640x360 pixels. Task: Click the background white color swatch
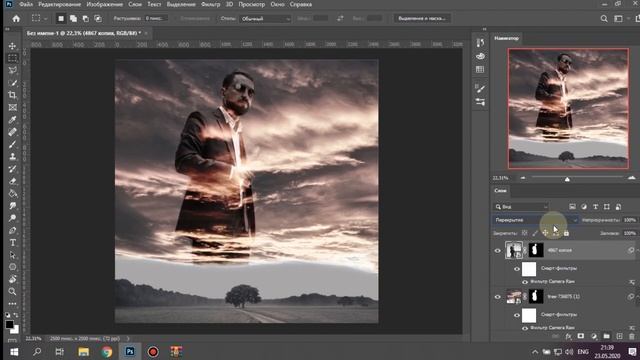[x=16, y=329]
